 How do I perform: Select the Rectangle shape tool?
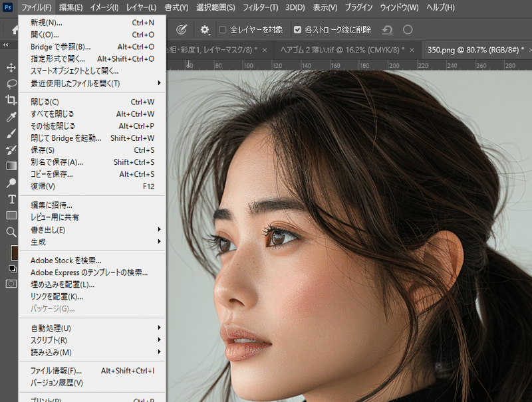(11, 215)
